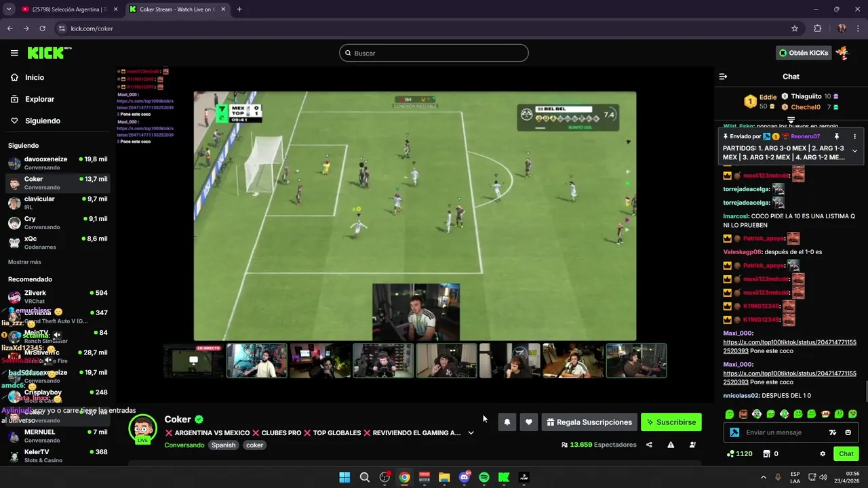
Task: Open the hamburger sidebar menu
Action: (x=14, y=53)
